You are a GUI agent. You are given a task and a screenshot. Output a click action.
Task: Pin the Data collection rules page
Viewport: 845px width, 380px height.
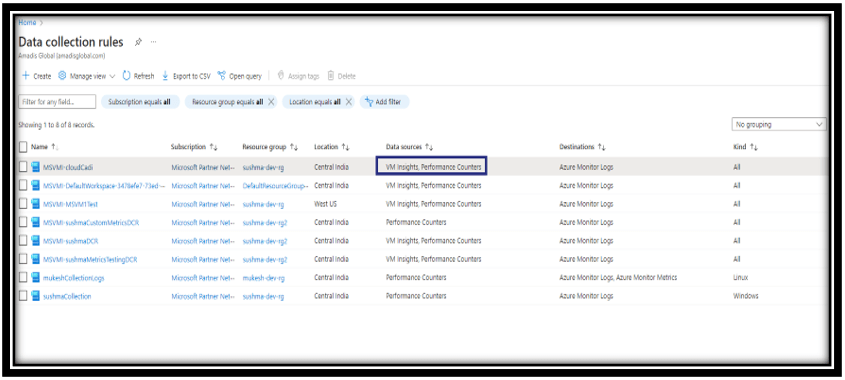[x=138, y=42]
